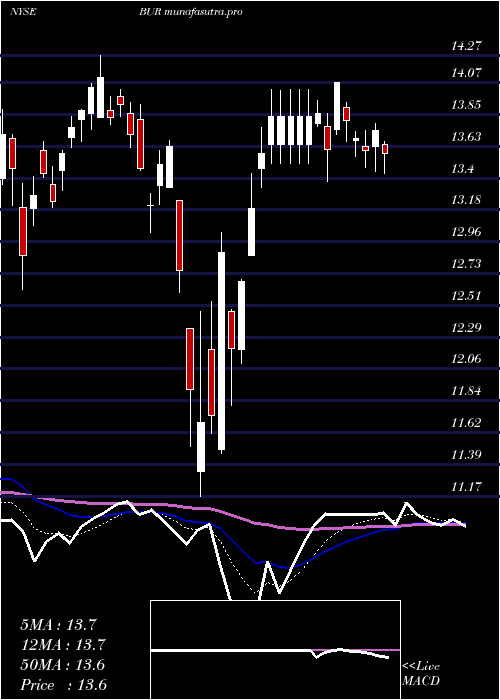Click the 12.29 price axis label
Screen dimensions: 500x700
tap(467, 327)
